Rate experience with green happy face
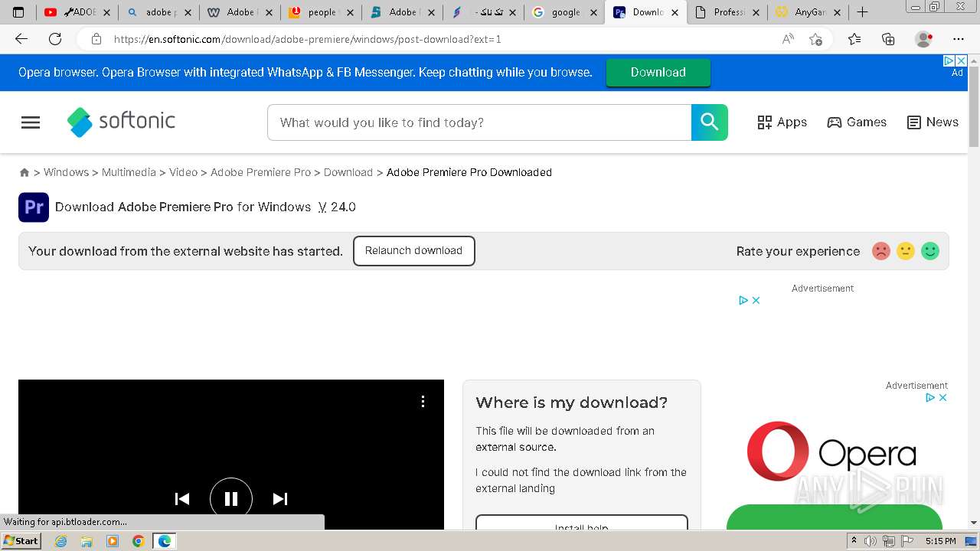 (x=930, y=251)
